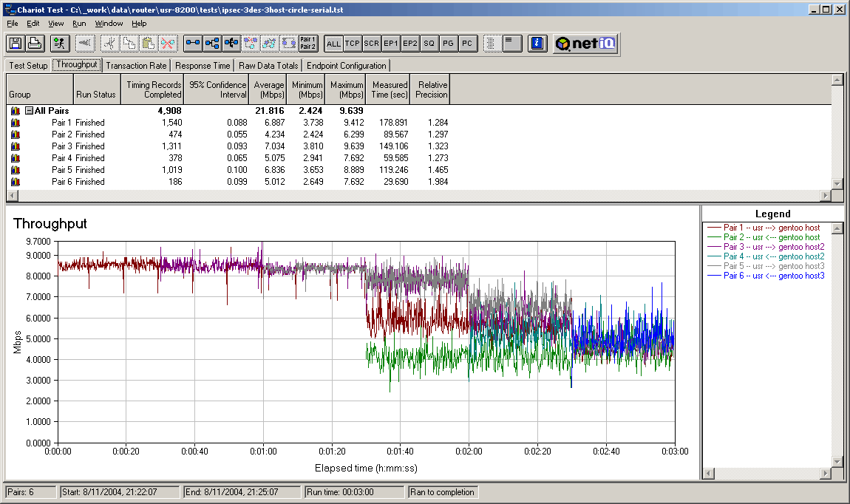
Task: Click the Run test running-man icon
Action: click(60, 44)
